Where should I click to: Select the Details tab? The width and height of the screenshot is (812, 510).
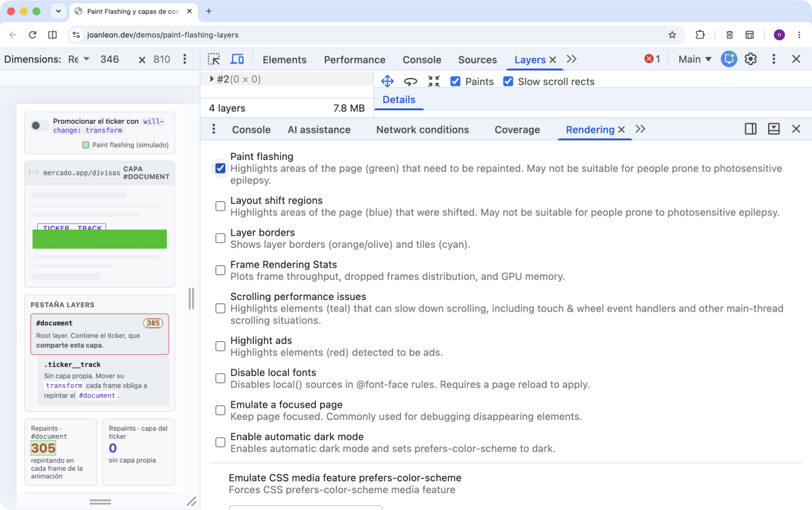[x=399, y=100]
